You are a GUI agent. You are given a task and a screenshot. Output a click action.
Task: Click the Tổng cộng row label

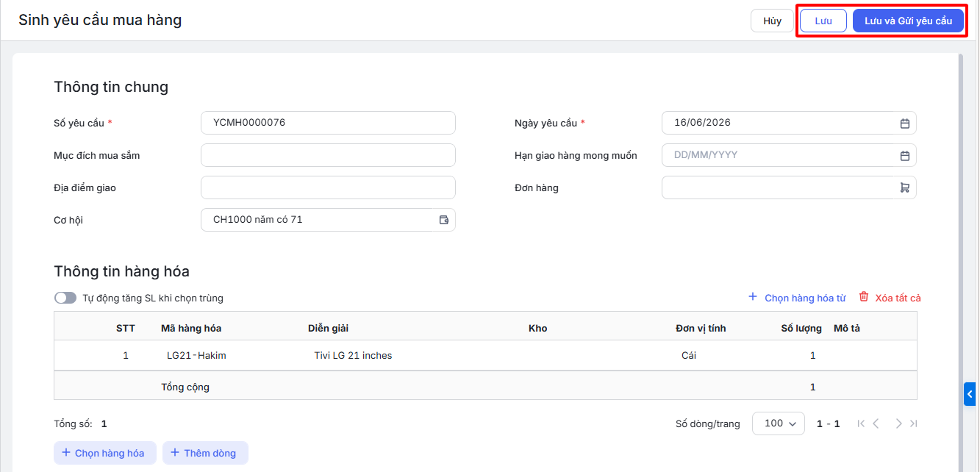tap(185, 387)
